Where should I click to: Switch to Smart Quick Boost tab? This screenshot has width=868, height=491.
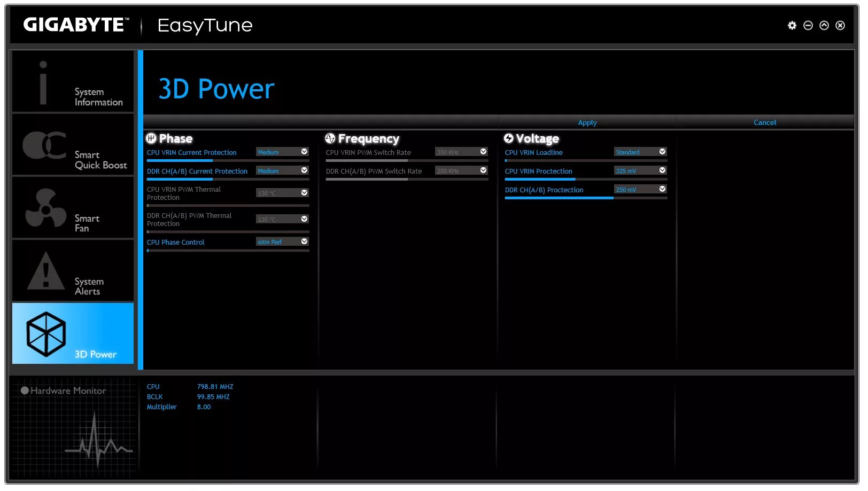point(73,144)
